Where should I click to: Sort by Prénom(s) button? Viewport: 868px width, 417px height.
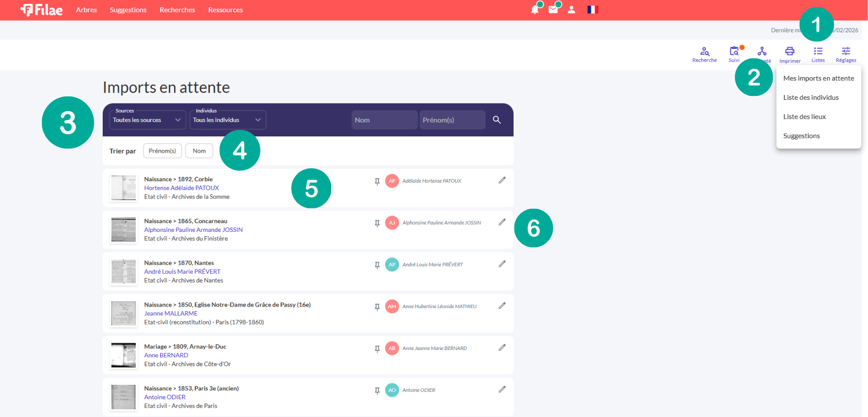[163, 151]
